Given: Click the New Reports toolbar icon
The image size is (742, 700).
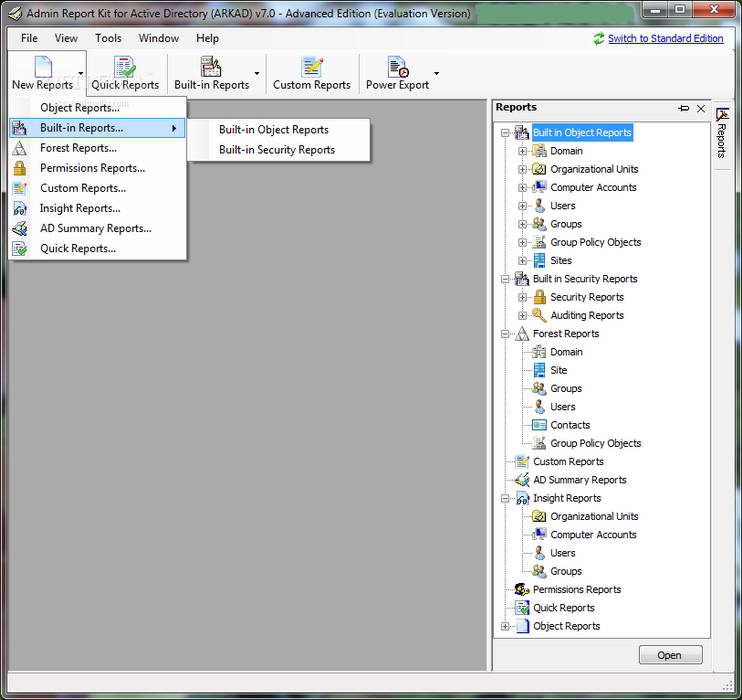Looking at the screenshot, I should tap(43, 66).
